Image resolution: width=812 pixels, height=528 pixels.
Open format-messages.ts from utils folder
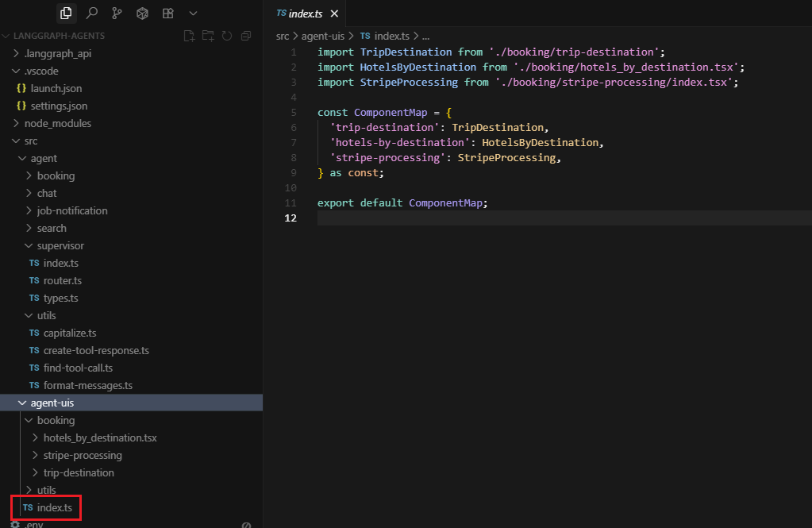(x=87, y=385)
